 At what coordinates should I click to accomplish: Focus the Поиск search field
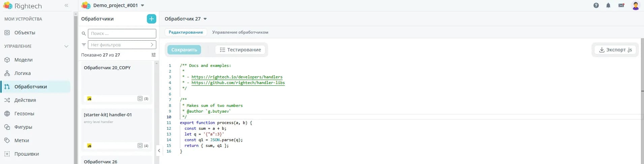click(122, 34)
